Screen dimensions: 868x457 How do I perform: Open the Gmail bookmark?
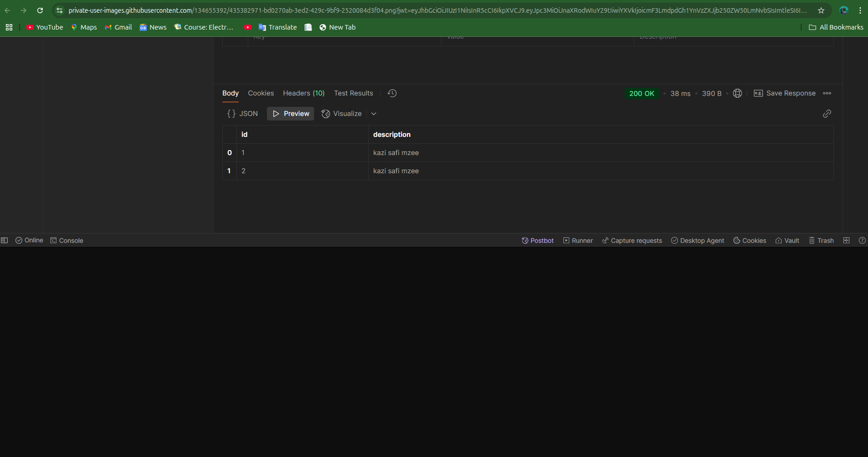click(x=118, y=27)
